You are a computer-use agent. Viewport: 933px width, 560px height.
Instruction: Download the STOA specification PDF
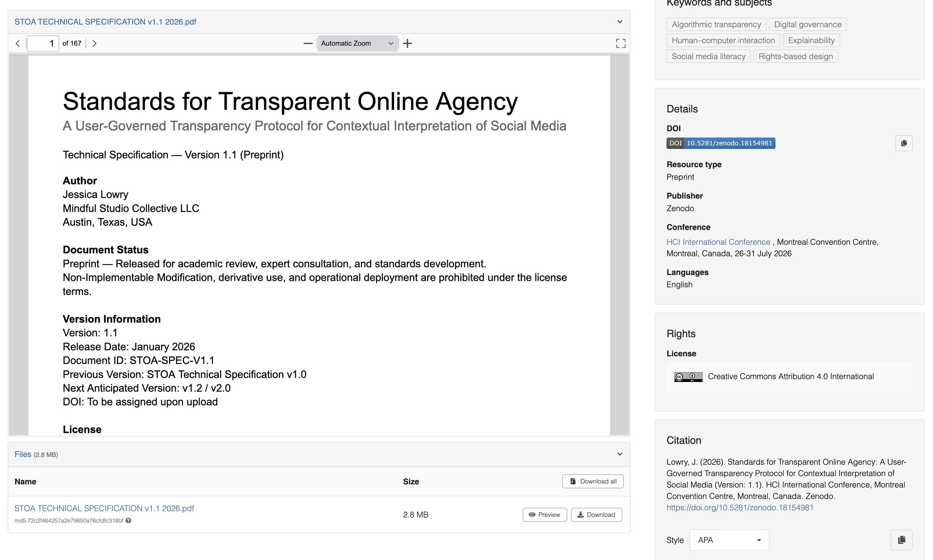point(596,515)
